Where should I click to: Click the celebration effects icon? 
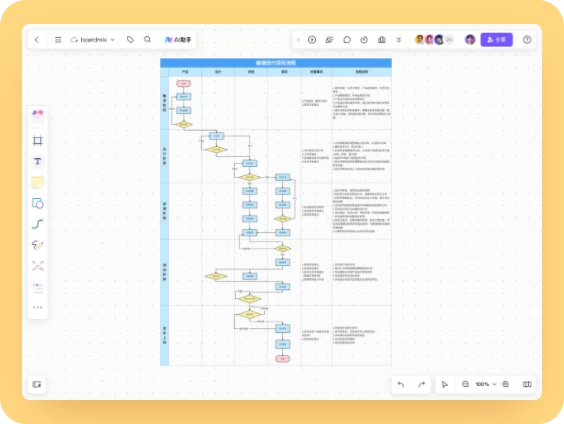point(329,40)
